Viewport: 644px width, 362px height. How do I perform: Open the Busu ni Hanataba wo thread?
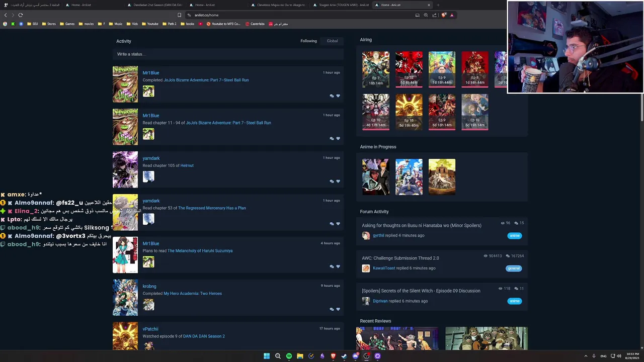coord(422,225)
